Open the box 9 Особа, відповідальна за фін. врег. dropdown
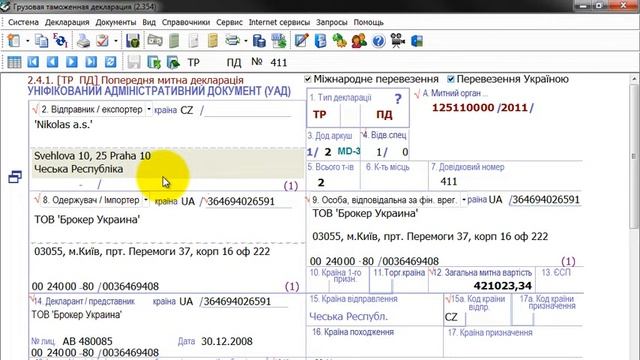 click(x=464, y=200)
